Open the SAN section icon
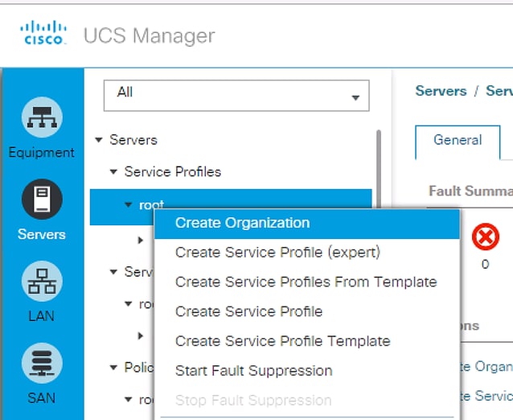 pyautogui.click(x=42, y=363)
